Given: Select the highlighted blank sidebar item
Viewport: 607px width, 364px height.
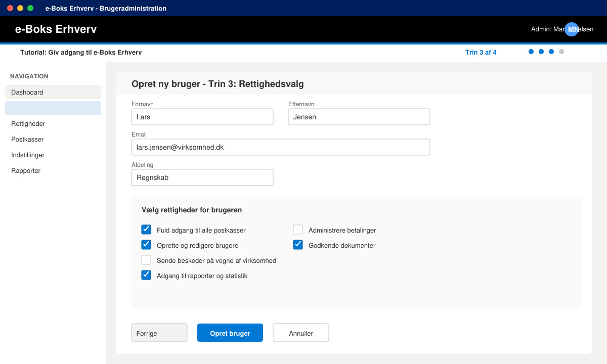Looking at the screenshot, I should [53, 108].
